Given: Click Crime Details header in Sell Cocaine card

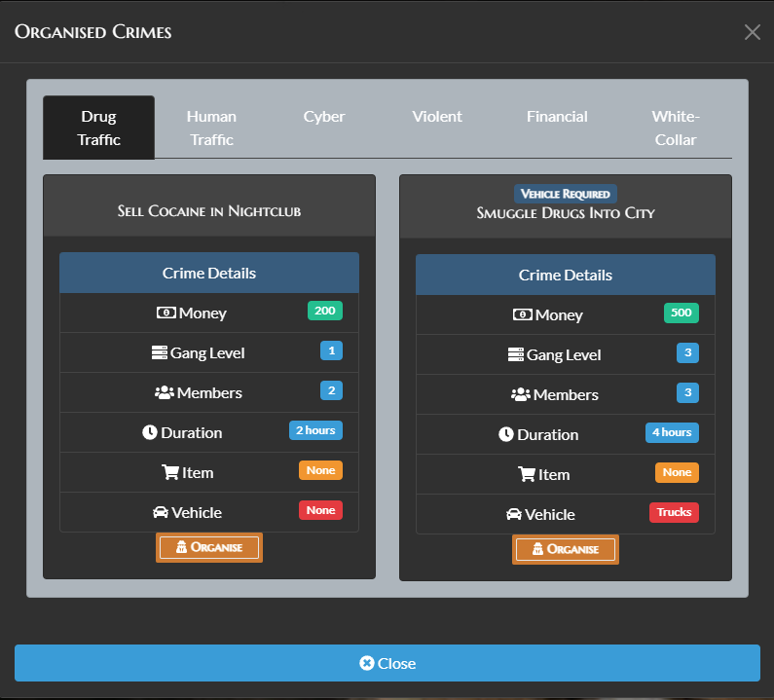Looking at the screenshot, I should tap(209, 273).
